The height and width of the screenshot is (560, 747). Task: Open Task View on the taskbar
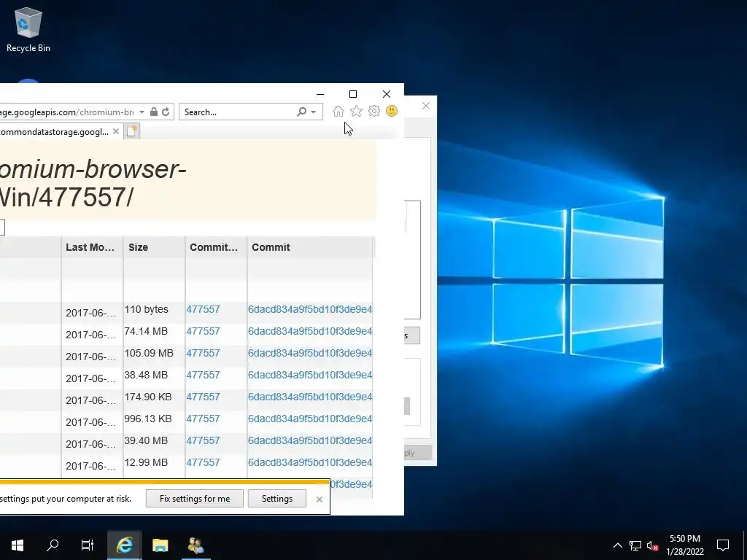coord(88,545)
